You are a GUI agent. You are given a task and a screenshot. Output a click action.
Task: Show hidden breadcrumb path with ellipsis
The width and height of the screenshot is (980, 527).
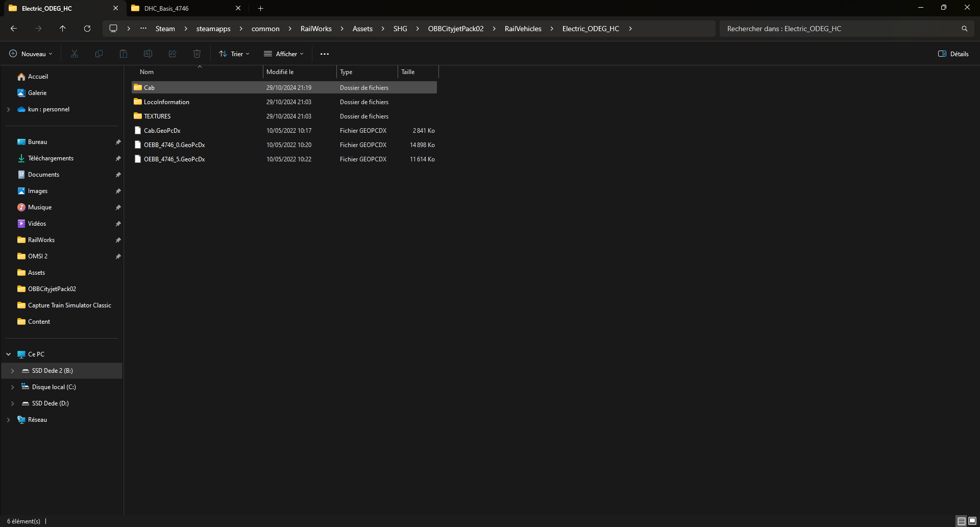point(143,29)
